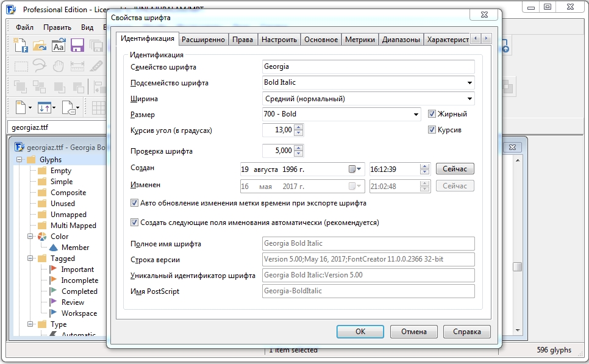Click the Open Font folder icon
Screen dimensions: 589x364
[x=40, y=45]
